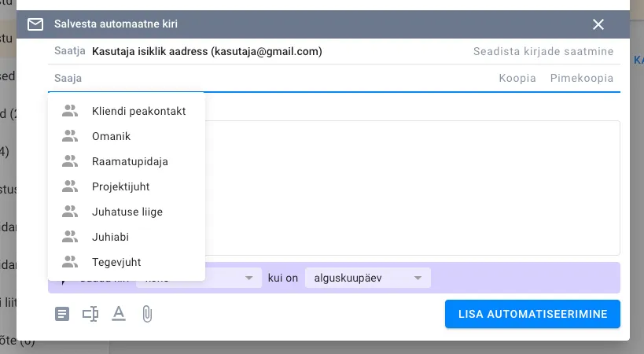Add a Koopia recipient field
644x354 pixels.
517,78
